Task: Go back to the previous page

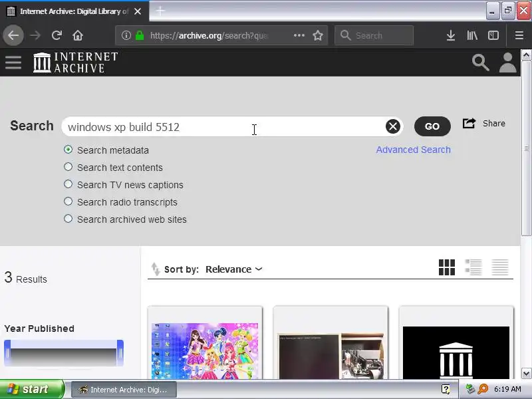Action: [13, 35]
